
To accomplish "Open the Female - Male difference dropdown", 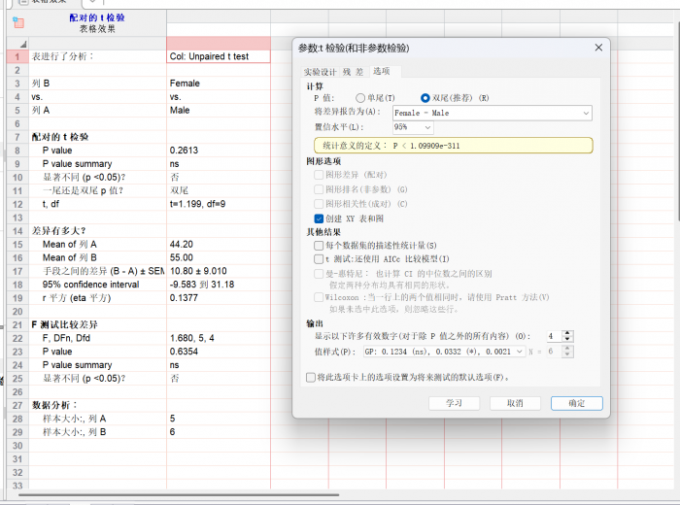I will (x=492, y=113).
